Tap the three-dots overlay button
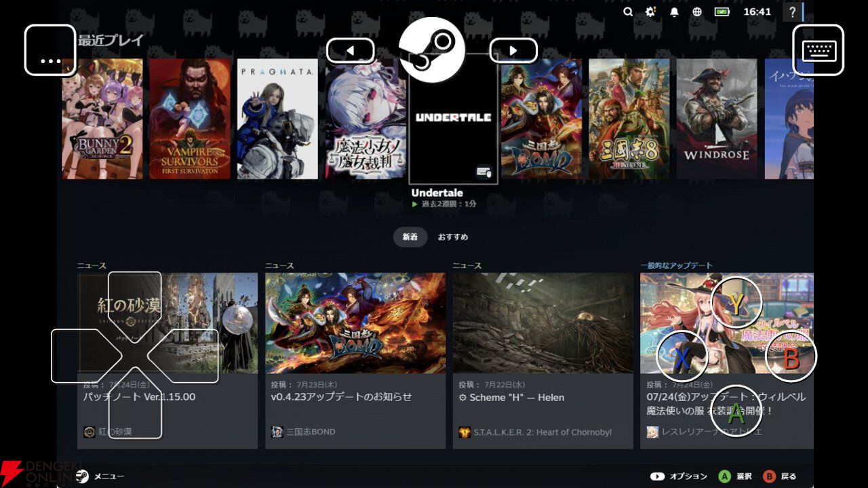Image resolution: width=868 pixels, height=488 pixels. [x=50, y=50]
